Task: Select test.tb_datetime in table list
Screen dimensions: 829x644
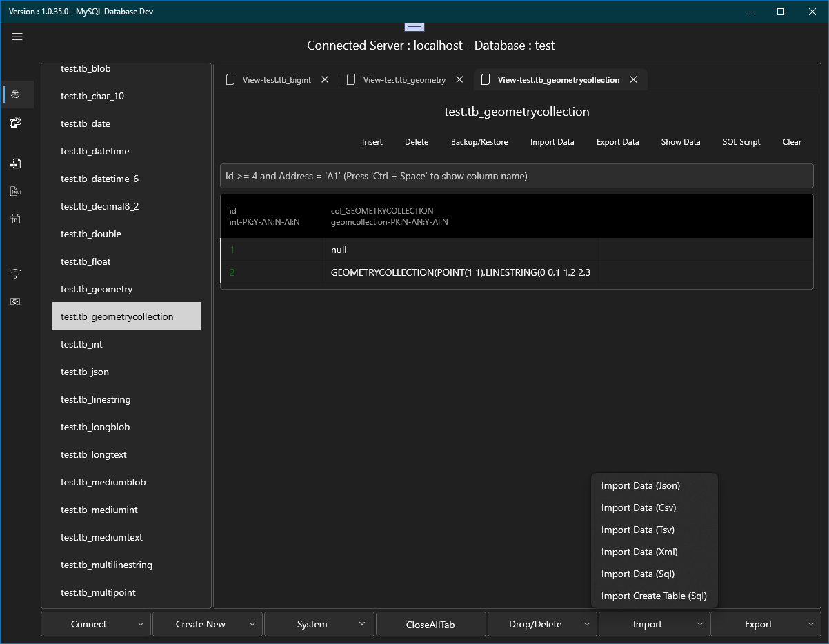Action: click(x=127, y=151)
